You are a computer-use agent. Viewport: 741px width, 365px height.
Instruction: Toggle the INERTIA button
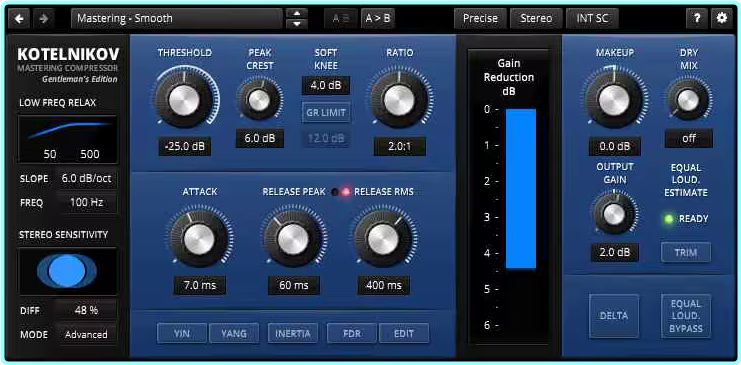point(293,333)
